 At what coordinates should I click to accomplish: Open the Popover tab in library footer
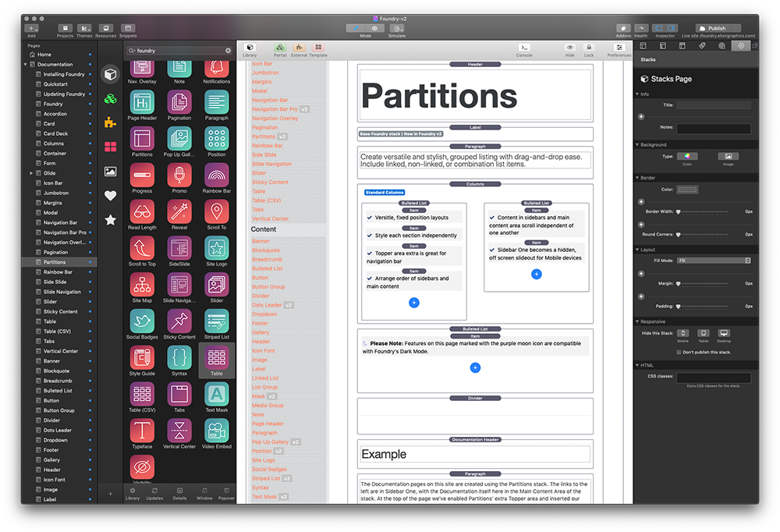226,494
